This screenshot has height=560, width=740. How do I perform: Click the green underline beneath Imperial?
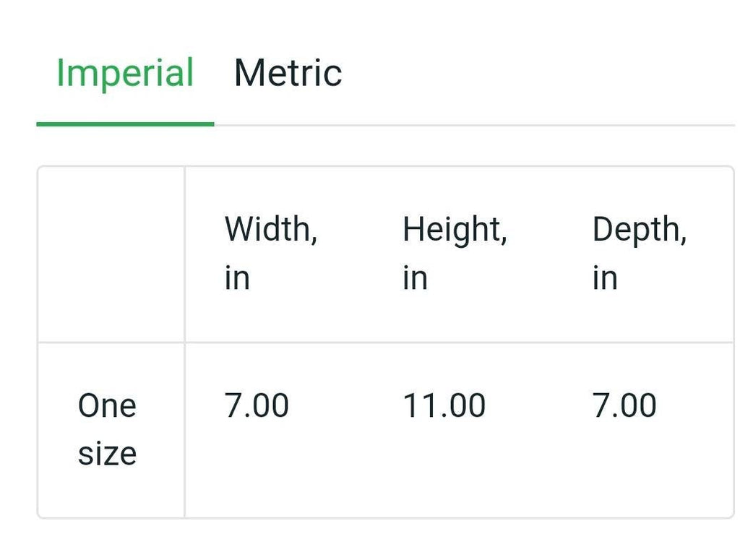pos(125,124)
